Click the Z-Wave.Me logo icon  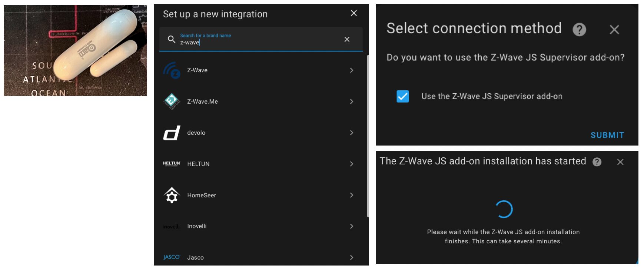coord(172,101)
